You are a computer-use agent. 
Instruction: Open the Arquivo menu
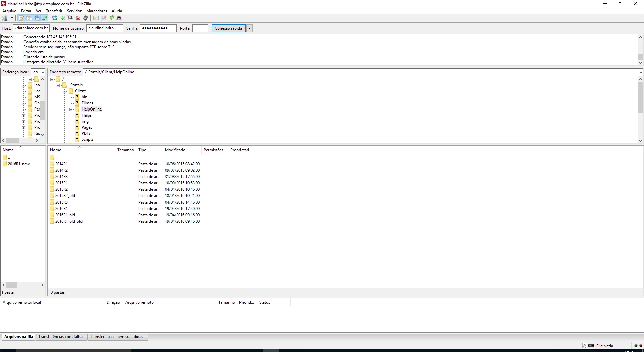point(9,11)
